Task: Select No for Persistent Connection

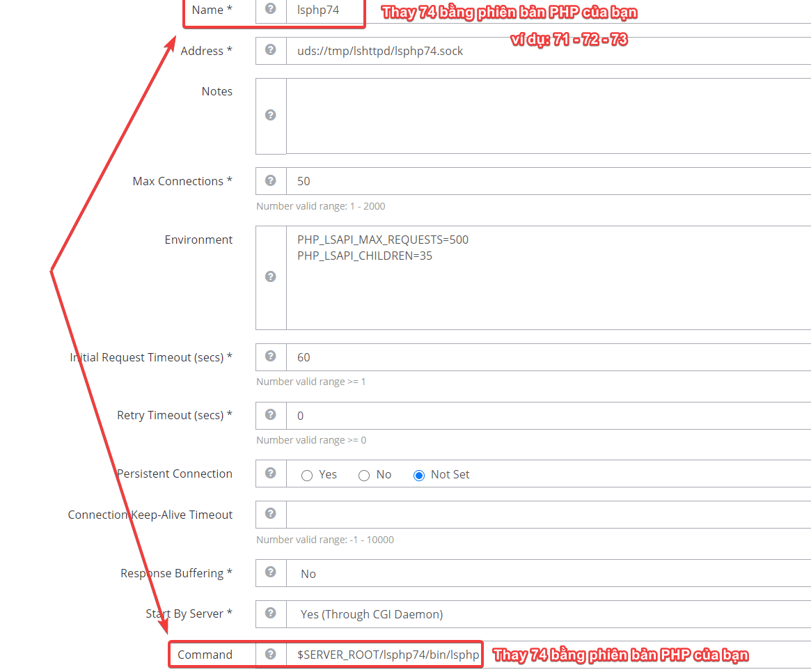Action: [364, 475]
